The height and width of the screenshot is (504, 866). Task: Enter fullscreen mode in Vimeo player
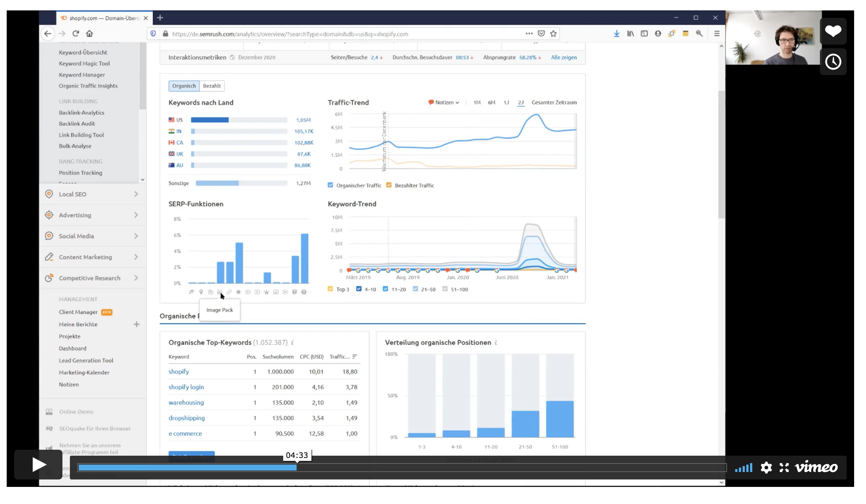pos(784,467)
